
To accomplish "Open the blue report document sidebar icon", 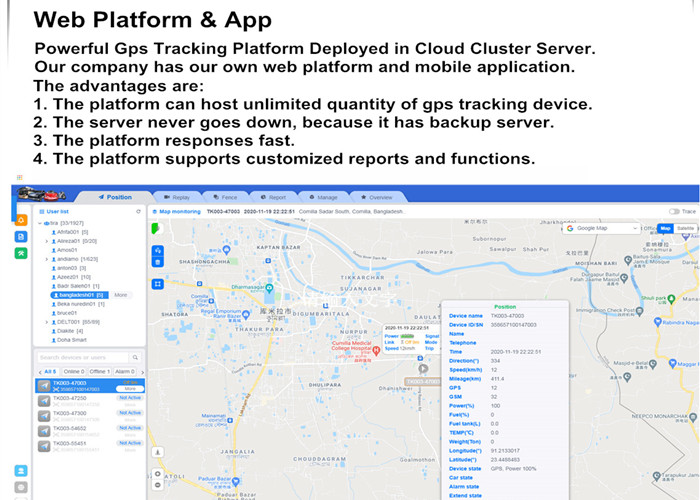I will pyautogui.click(x=21, y=236).
